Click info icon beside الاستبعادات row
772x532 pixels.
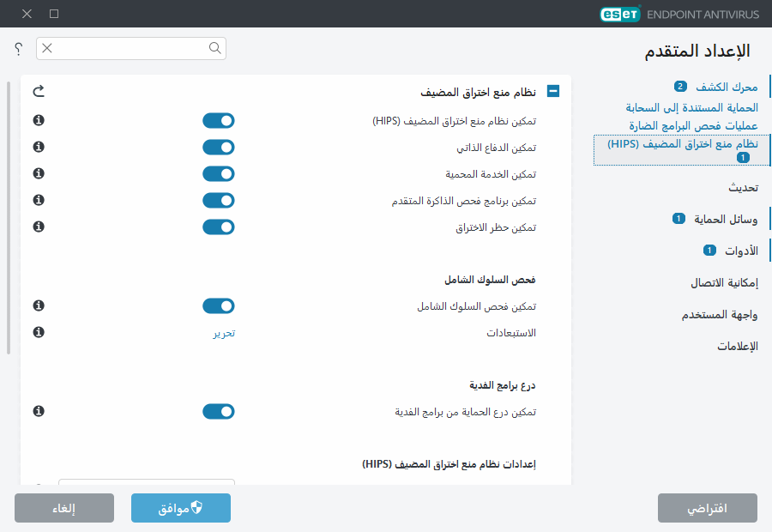click(38, 332)
